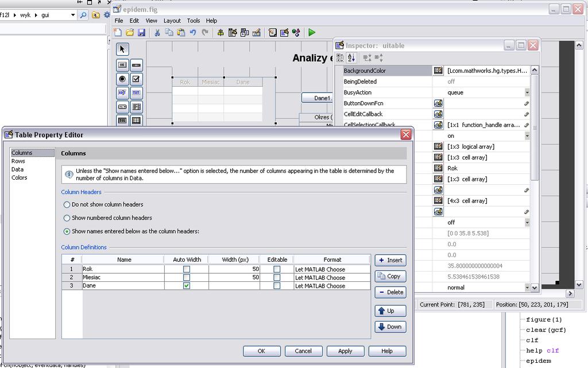Save the epidem.fig figure with the floppy icon
The image size is (588, 368).
[141, 33]
